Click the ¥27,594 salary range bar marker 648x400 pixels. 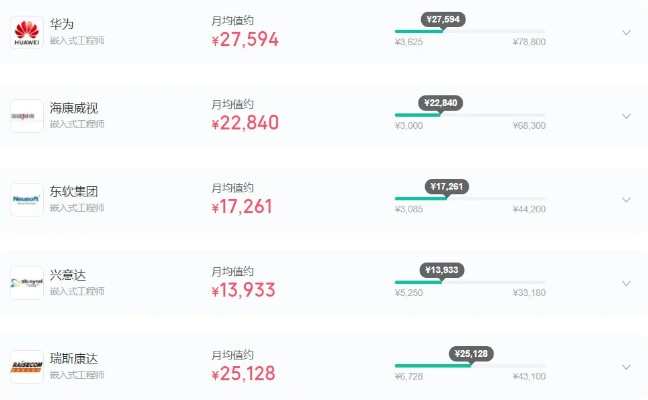[443, 19]
